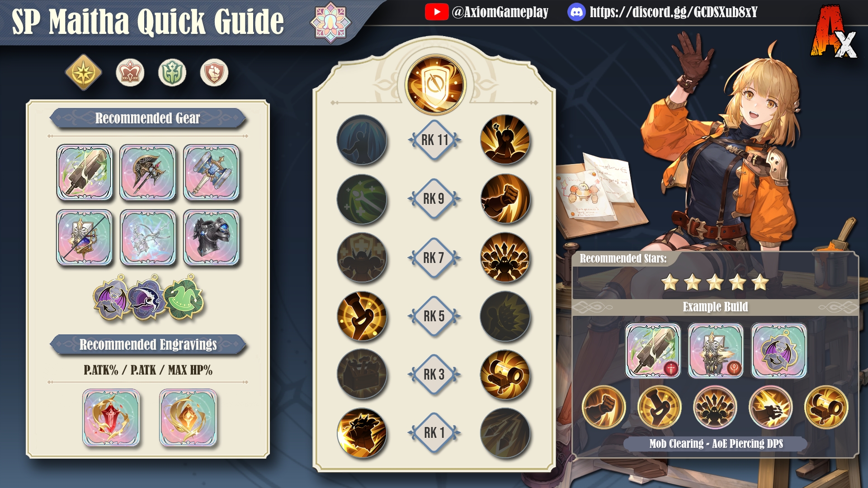Click the @AxiomGameplay channel name
This screenshot has height=488, width=868.
click(500, 12)
